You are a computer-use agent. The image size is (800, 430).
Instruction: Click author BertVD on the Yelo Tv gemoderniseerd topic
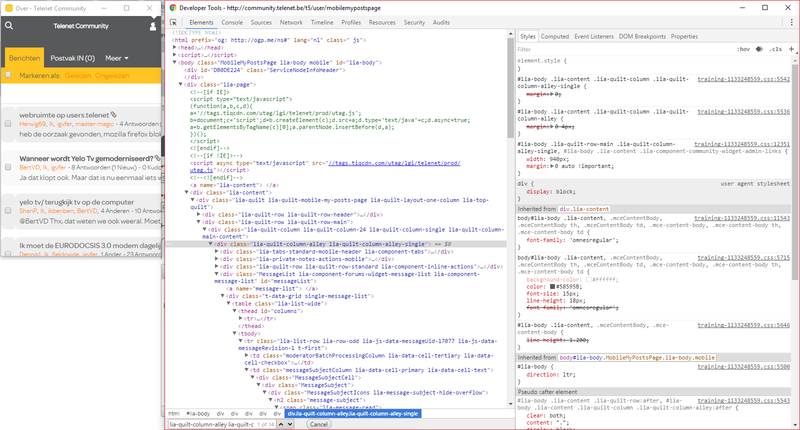click(x=27, y=167)
